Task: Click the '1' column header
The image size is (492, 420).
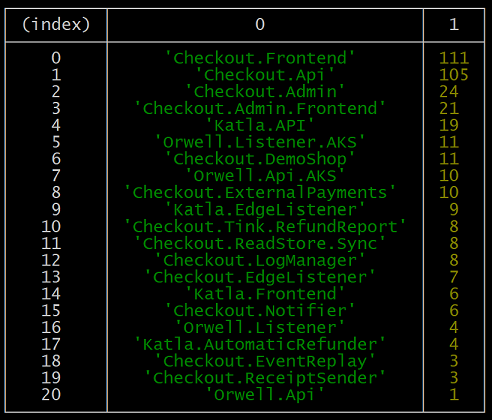Action: [x=454, y=24]
